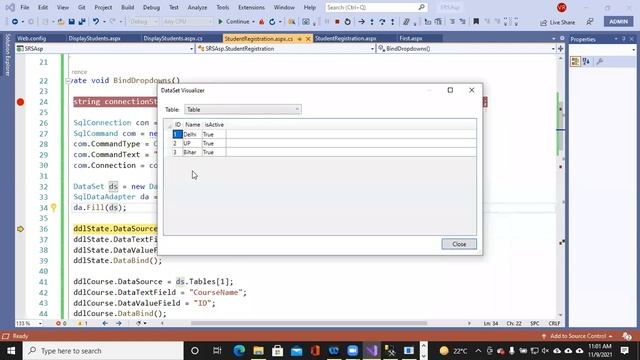Click the ID column header
The image size is (640, 360).
coord(178,124)
